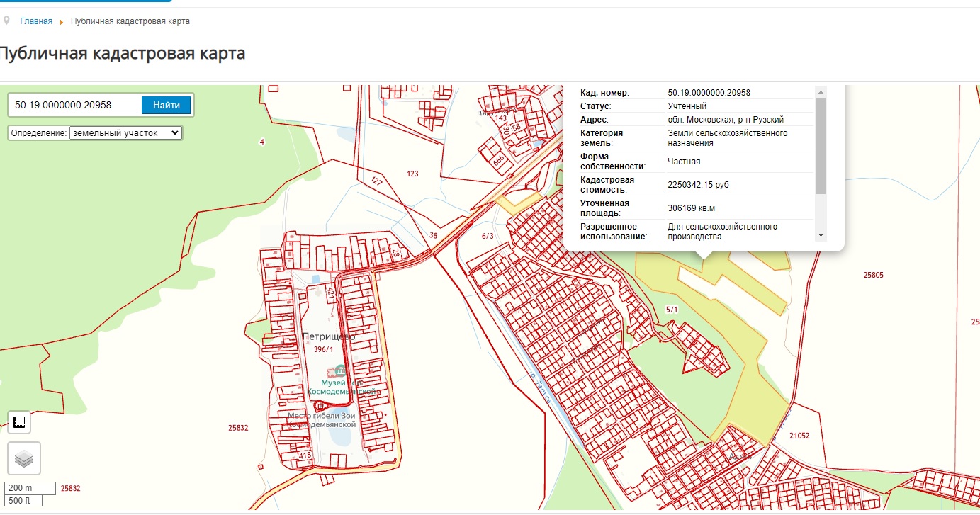Click the museum marker icon in Петрищево
Image resolution: width=980 pixels, height=515 pixels.
pyautogui.click(x=341, y=370)
